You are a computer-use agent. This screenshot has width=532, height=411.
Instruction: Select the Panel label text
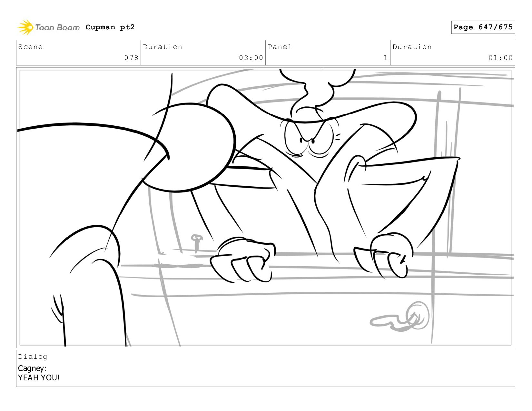[280, 47]
